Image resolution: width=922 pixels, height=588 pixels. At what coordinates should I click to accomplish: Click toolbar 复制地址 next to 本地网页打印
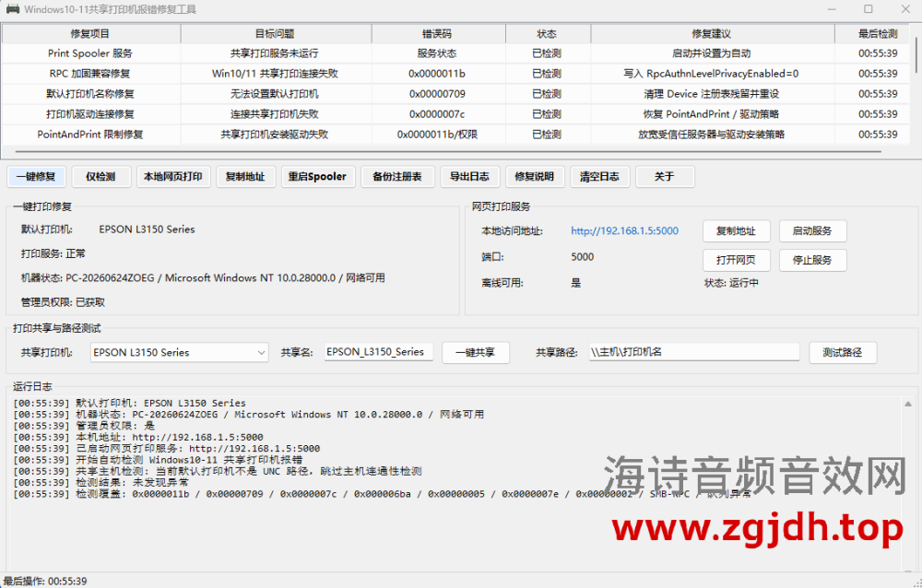tap(245, 176)
